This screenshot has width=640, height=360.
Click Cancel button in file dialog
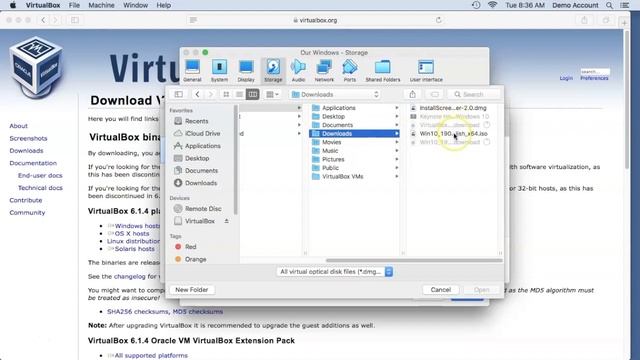pyautogui.click(x=441, y=290)
